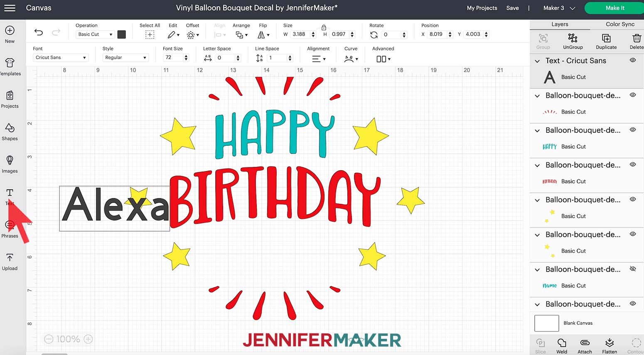
Task: Open the Font Cricut Sans dropdown
Action: click(60, 58)
